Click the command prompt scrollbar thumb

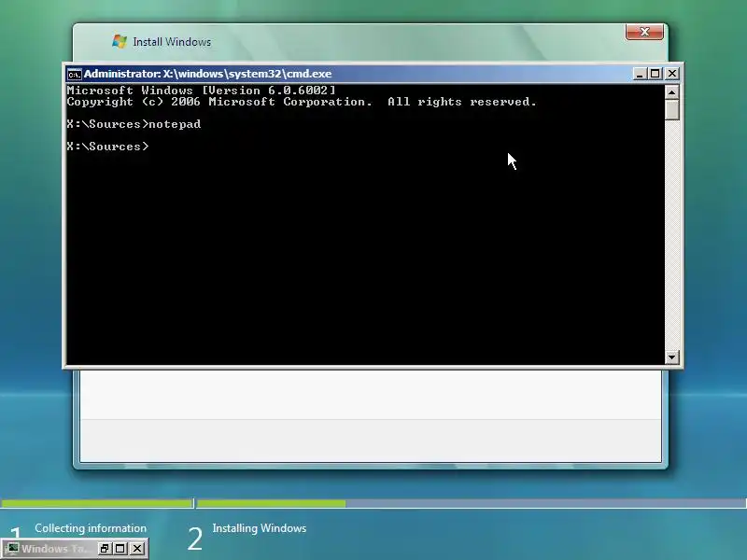click(671, 109)
